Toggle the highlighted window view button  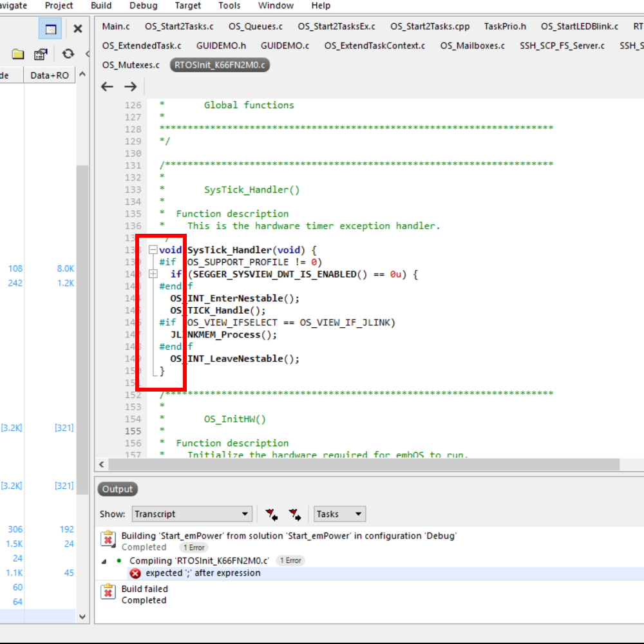point(50,29)
